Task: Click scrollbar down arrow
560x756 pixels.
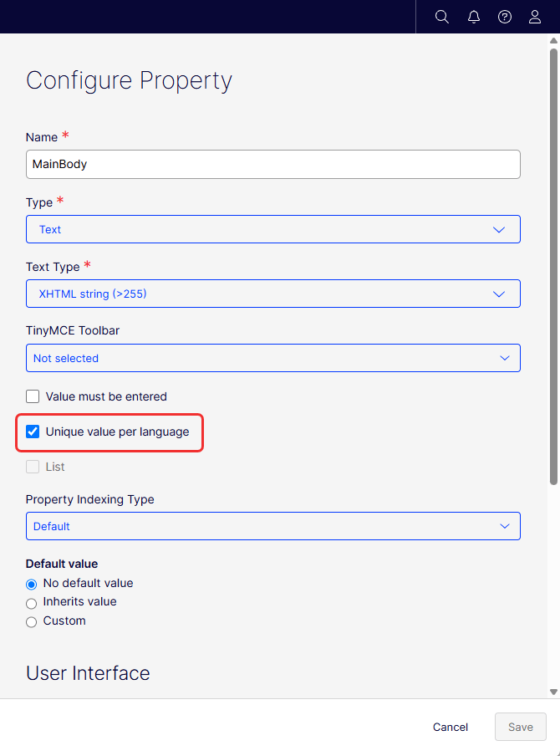Action: pos(553,692)
